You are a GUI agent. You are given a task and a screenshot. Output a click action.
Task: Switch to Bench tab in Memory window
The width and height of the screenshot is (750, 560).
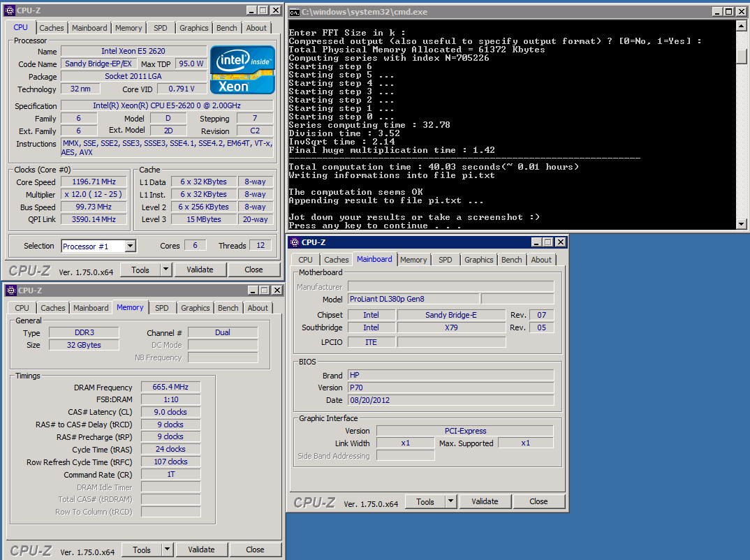(228, 308)
